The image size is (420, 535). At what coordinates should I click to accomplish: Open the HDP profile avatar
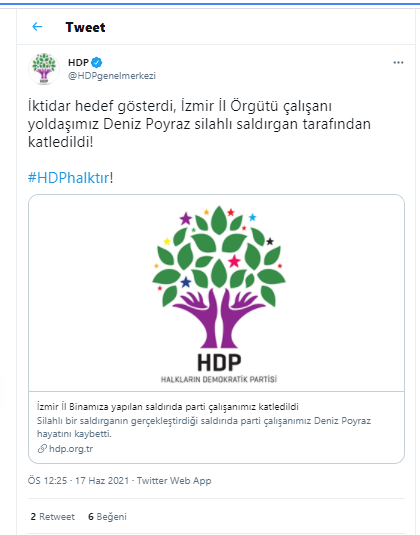click(44, 69)
